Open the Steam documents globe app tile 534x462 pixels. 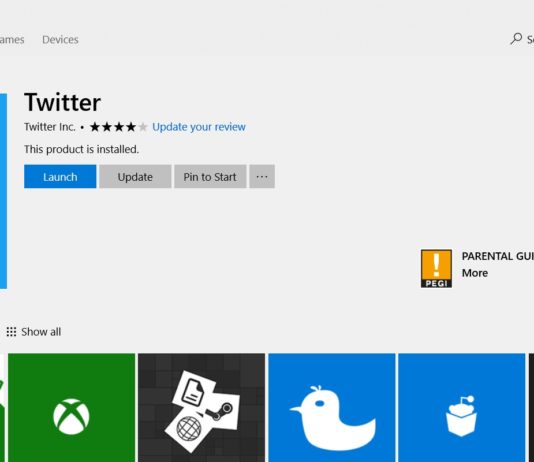(202, 408)
